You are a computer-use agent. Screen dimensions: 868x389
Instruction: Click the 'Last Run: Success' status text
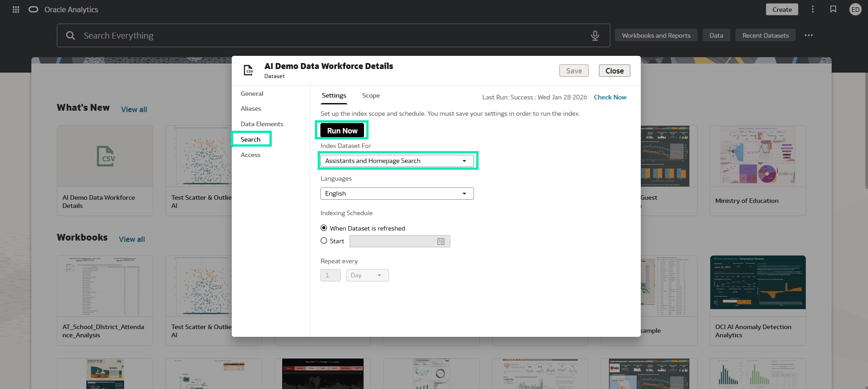point(534,97)
